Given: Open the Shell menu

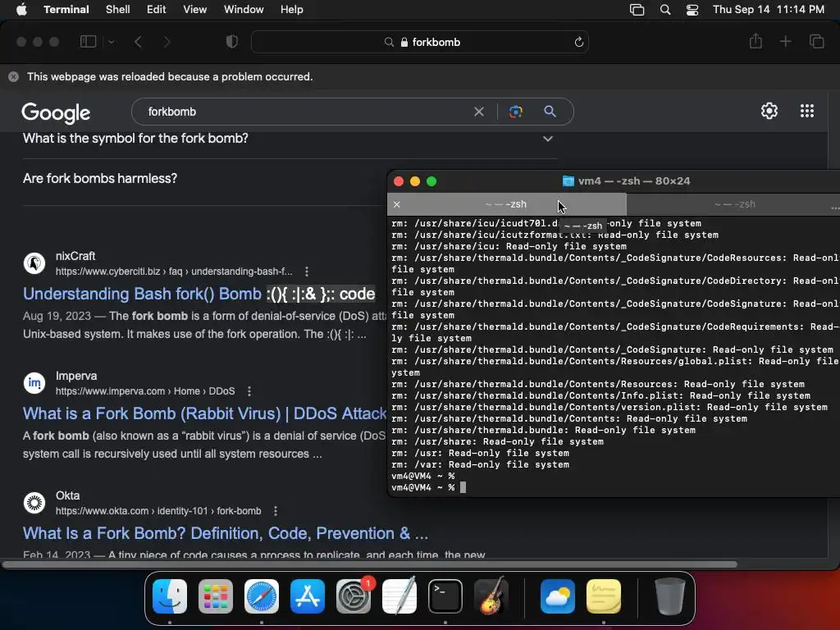Looking at the screenshot, I should [x=118, y=10].
